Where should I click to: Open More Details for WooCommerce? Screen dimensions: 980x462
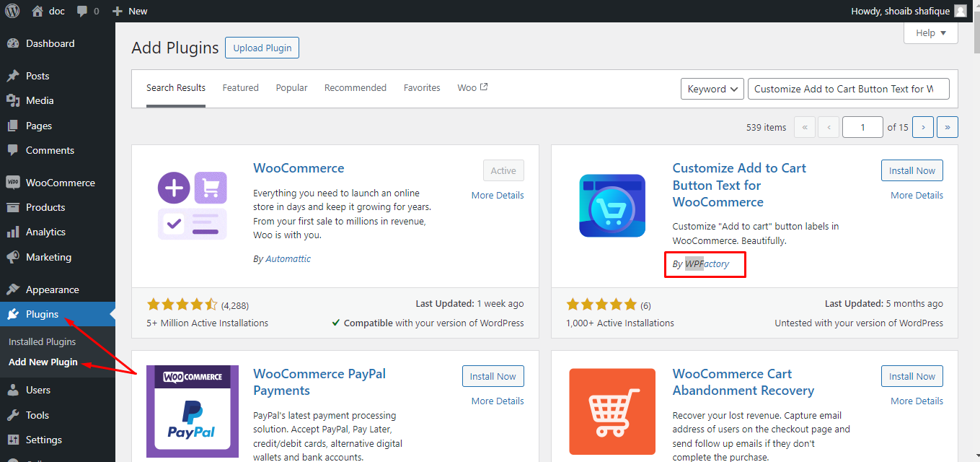click(x=498, y=195)
